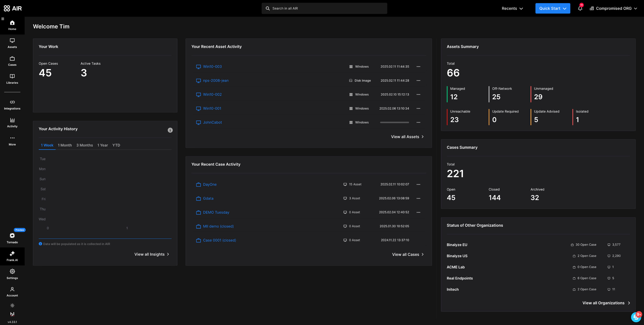The image size is (644, 325).
Task: Launch Frank.AI assistant
Action: (12, 256)
